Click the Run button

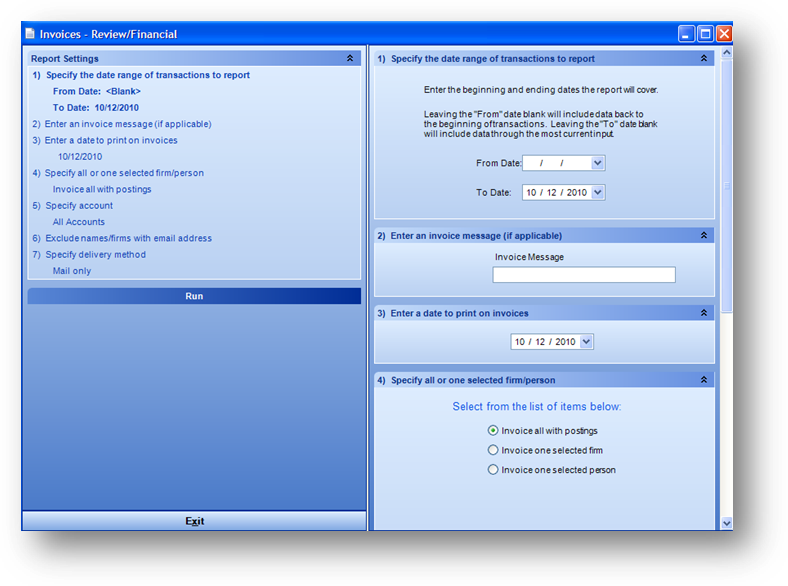pyautogui.click(x=194, y=296)
